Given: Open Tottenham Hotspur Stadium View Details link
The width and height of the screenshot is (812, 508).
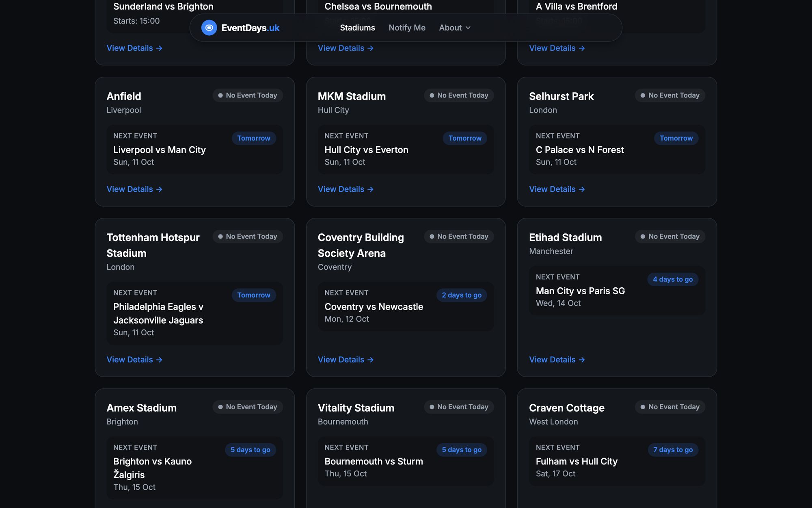Looking at the screenshot, I should (x=134, y=360).
